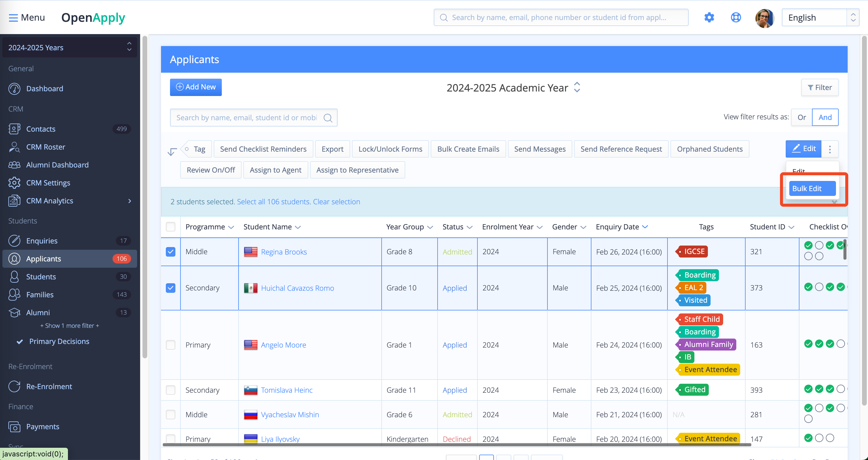
Task: Open Year Group column dropdown
Action: pos(430,227)
